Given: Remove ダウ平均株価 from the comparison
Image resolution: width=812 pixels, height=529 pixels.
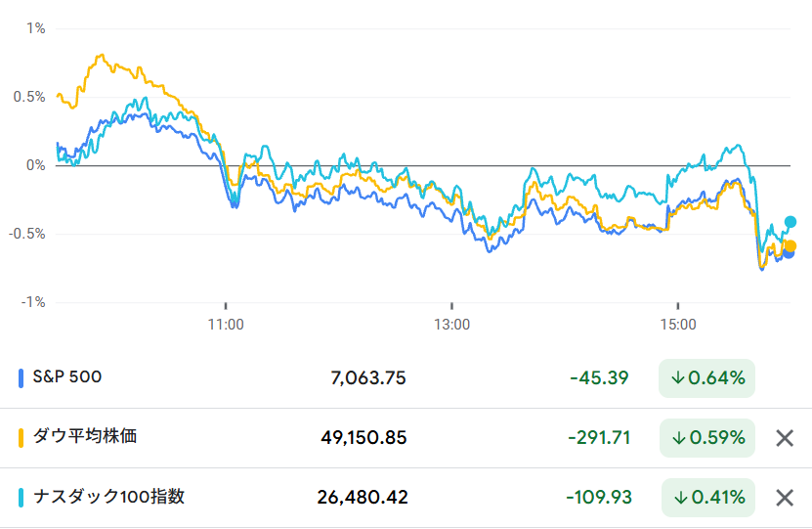Looking at the screenshot, I should pos(784,438).
